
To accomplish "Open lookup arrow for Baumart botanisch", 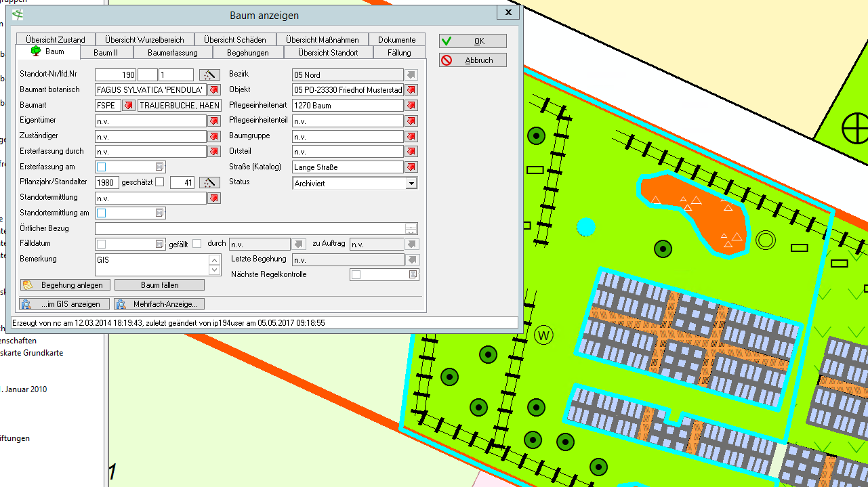I will point(214,90).
